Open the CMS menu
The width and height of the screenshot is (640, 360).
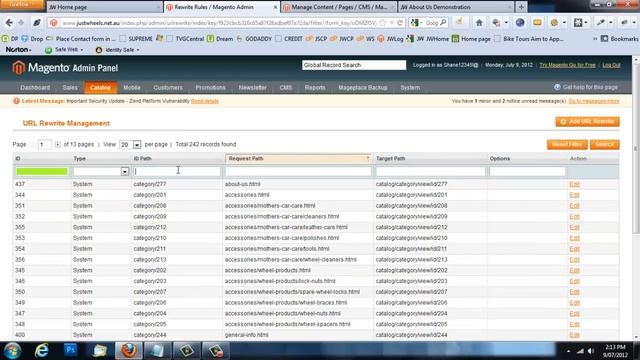pos(286,88)
